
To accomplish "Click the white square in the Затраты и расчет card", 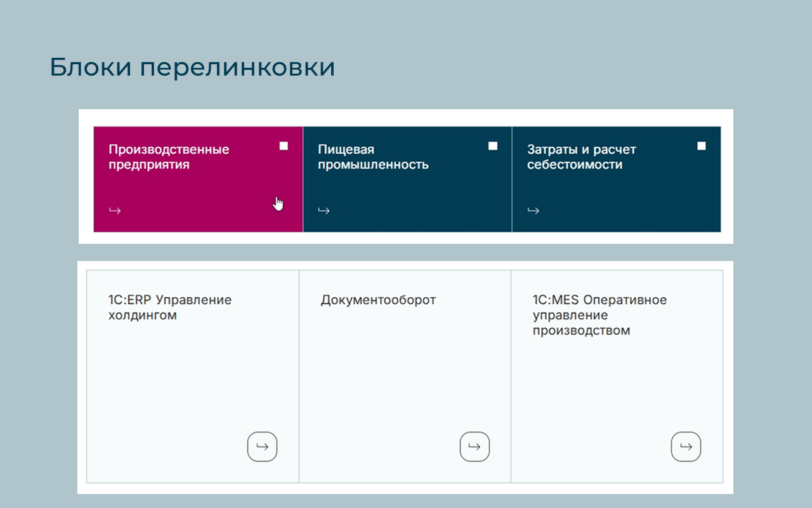I will [702, 146].
